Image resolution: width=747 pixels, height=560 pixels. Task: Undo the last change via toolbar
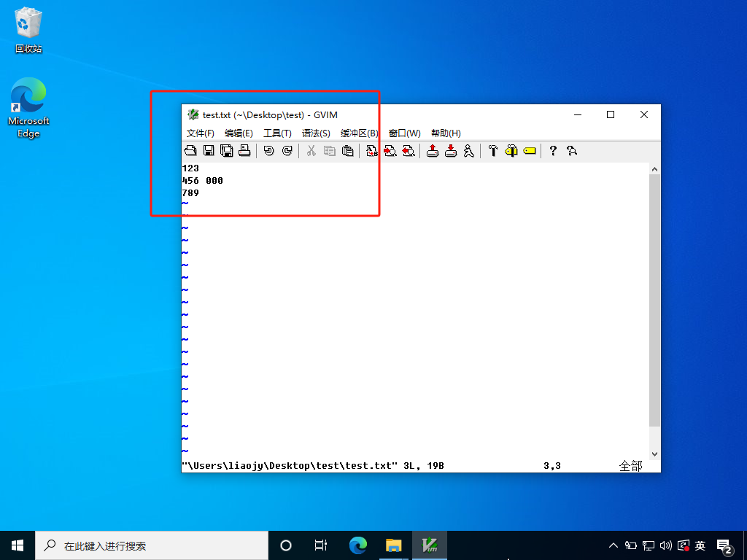point(268,151)
